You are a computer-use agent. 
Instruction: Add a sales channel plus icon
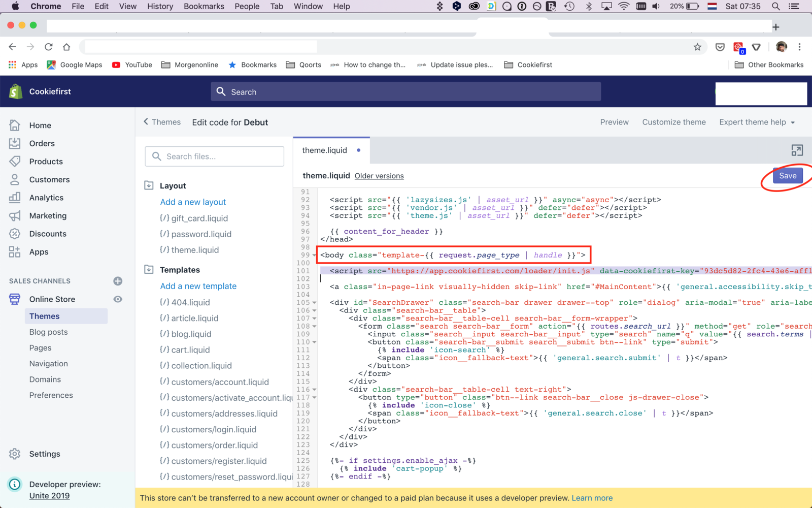pyautogui.click(x=118, y=281)
